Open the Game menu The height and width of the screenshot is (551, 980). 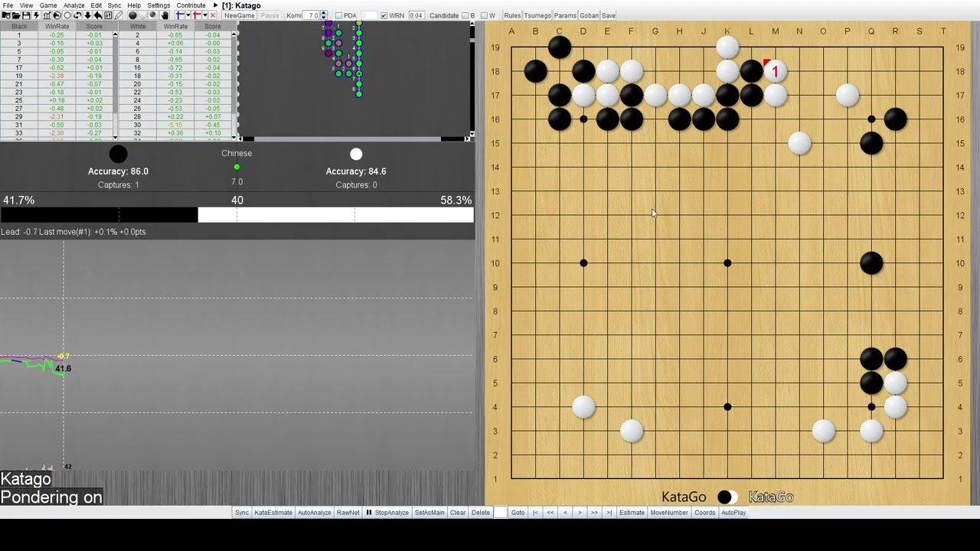tap(48, 5)
